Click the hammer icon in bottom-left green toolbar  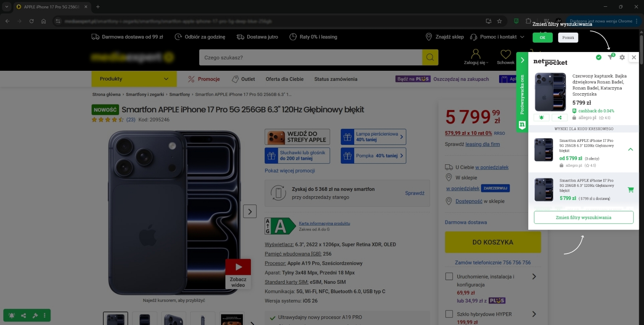[x=35, y=315]
